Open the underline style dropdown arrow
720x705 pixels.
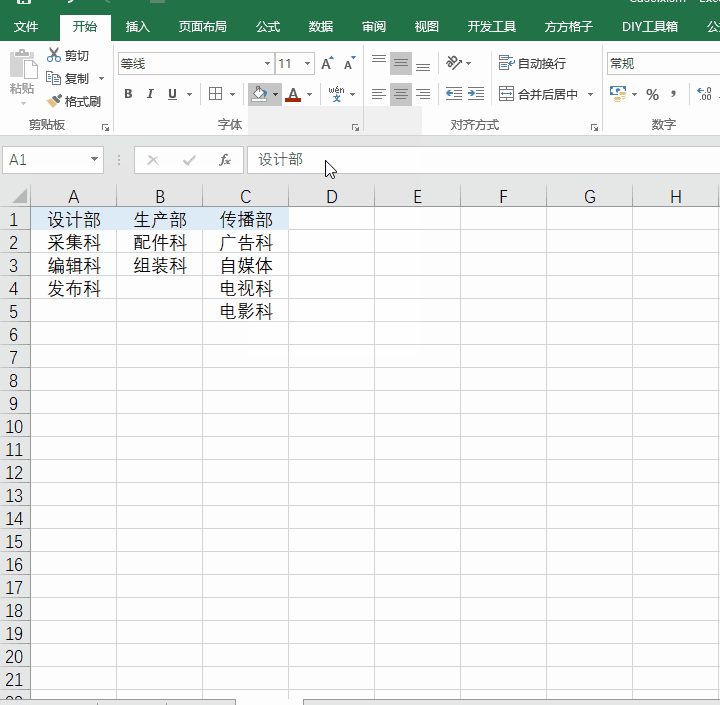pyautogui.click(x=189, y=94)
